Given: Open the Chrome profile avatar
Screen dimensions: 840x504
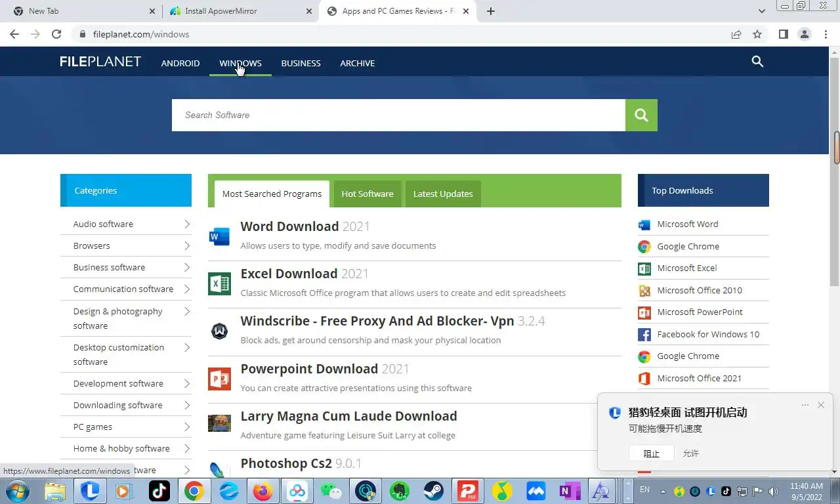Looking at the screenshot, I should (x=805, y=34).
